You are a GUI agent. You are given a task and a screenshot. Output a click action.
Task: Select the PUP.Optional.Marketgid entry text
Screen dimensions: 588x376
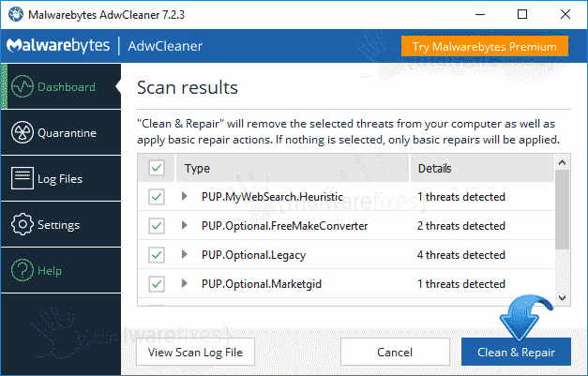tap(262, 284)
